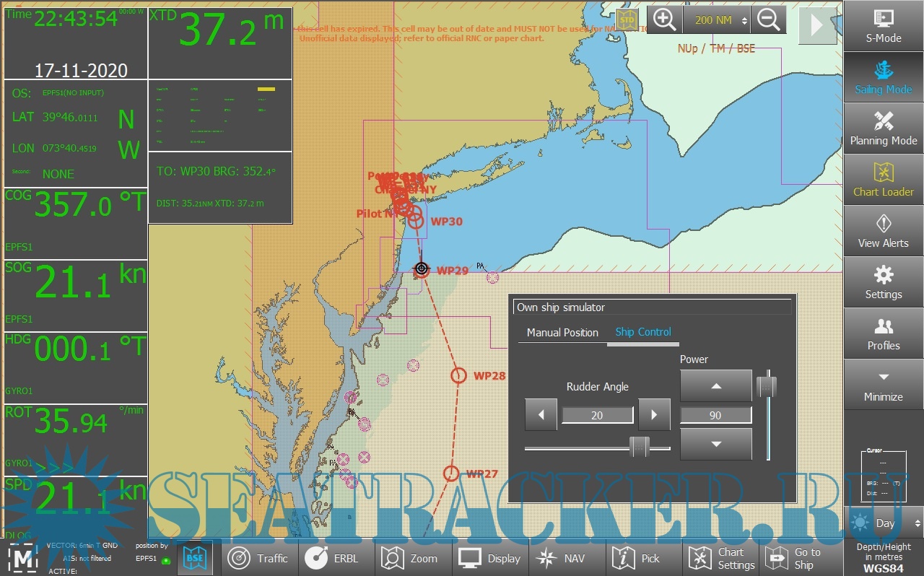This screenshot has width=924, height=576.
Task: Switch to Sailing Mode
Action: coord(884,77)
